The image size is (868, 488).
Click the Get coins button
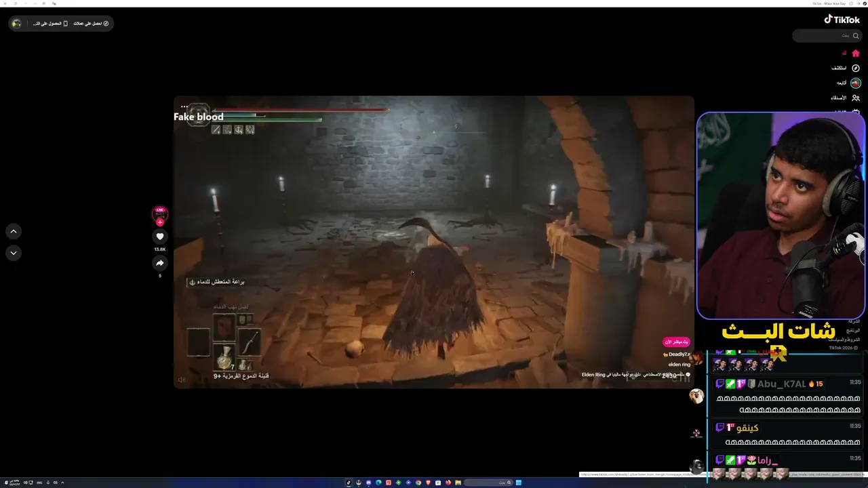[x=91, y=23]
